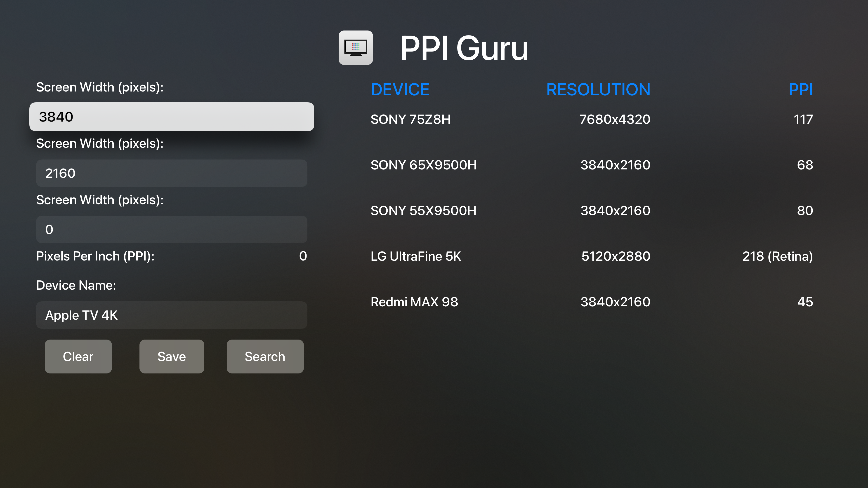Select the field showing 0
This screenshot has height=488, width=868.
172,229
